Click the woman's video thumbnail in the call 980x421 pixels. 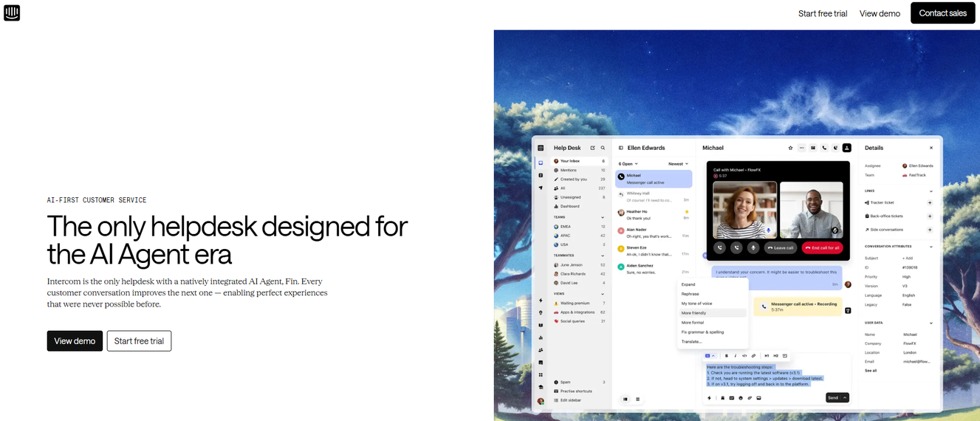coord(744,210)
